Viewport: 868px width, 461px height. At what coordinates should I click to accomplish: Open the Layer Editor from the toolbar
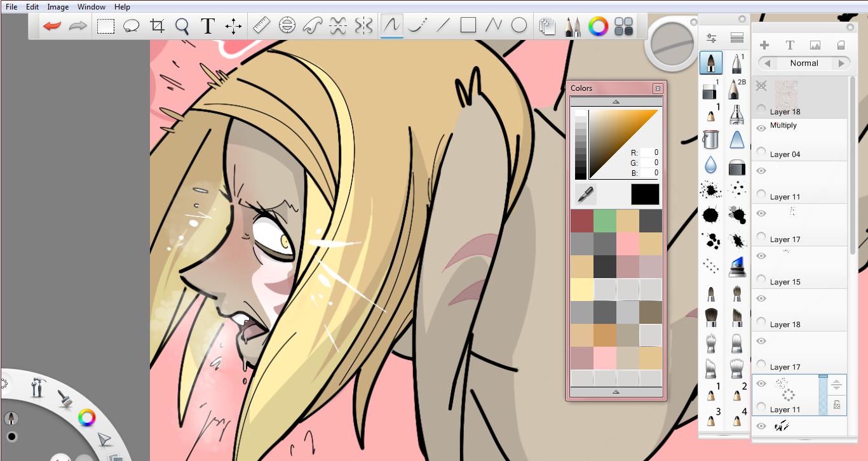pyautogui.click(x=547, y=26)
